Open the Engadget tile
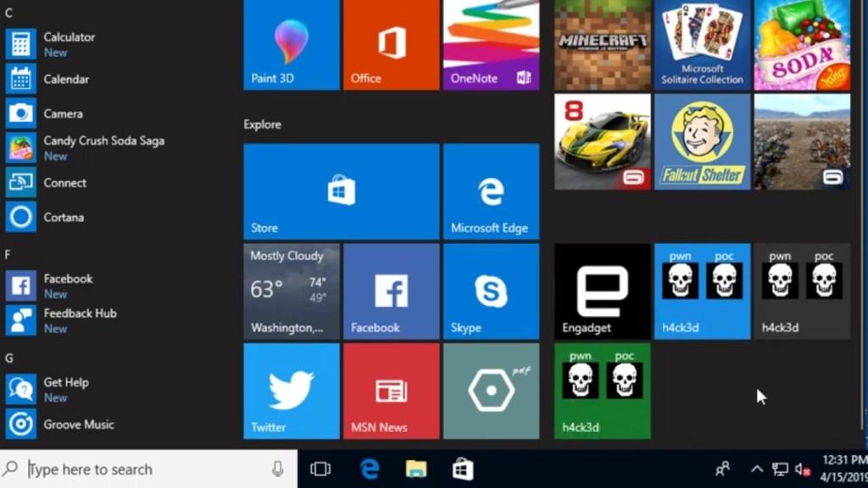The width and height of the screenshot is (868, 488). click(602, 291)
